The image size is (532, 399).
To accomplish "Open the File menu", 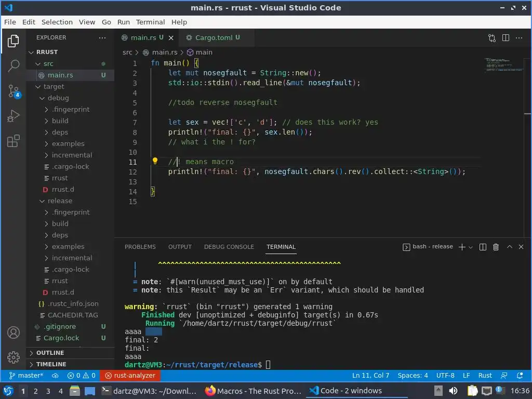I will click(x=10, y=22).
